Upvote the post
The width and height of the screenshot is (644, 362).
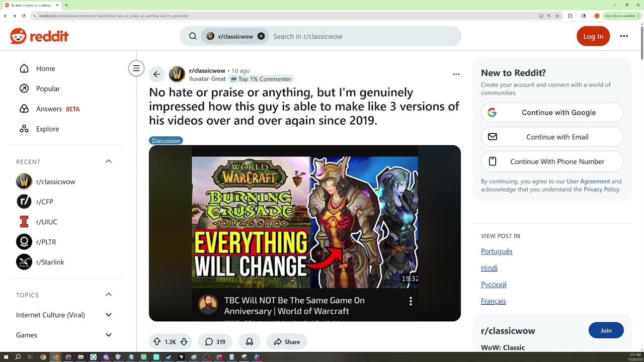[x=157, y=342]
